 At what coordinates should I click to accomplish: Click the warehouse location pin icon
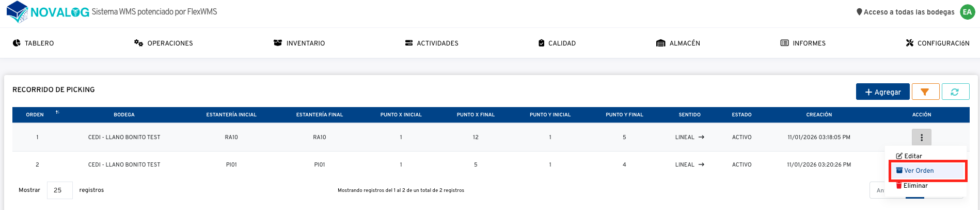point(859,12)
